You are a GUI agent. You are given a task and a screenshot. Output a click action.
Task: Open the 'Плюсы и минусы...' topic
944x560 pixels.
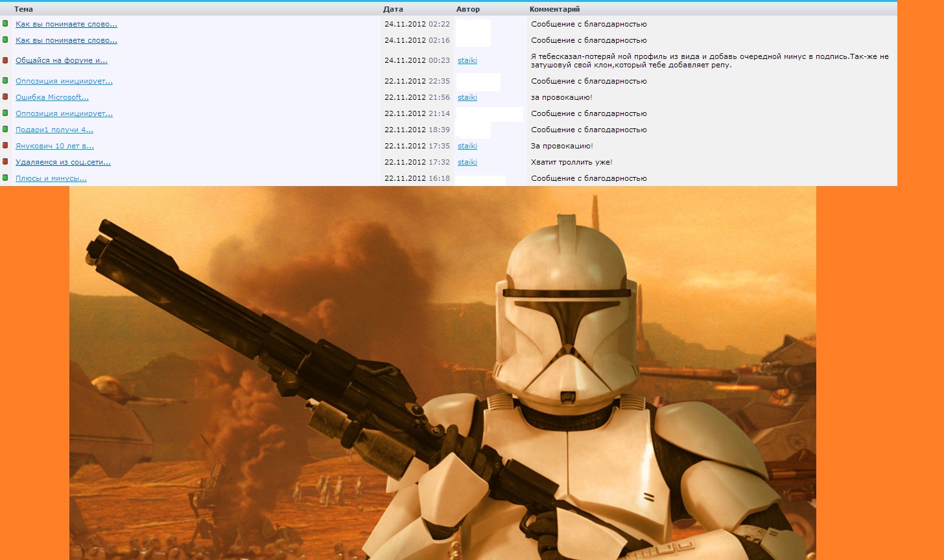click(x=51, y=178)
